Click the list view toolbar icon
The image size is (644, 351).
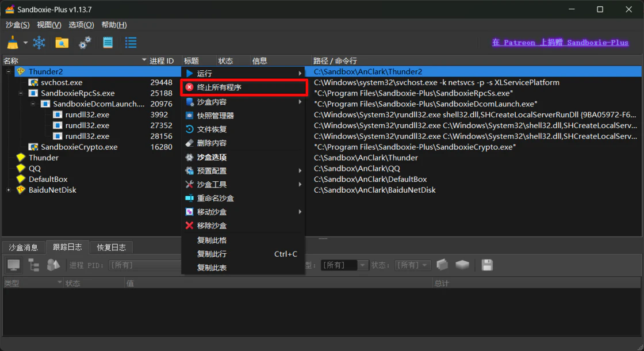click(x=131, y=43)
